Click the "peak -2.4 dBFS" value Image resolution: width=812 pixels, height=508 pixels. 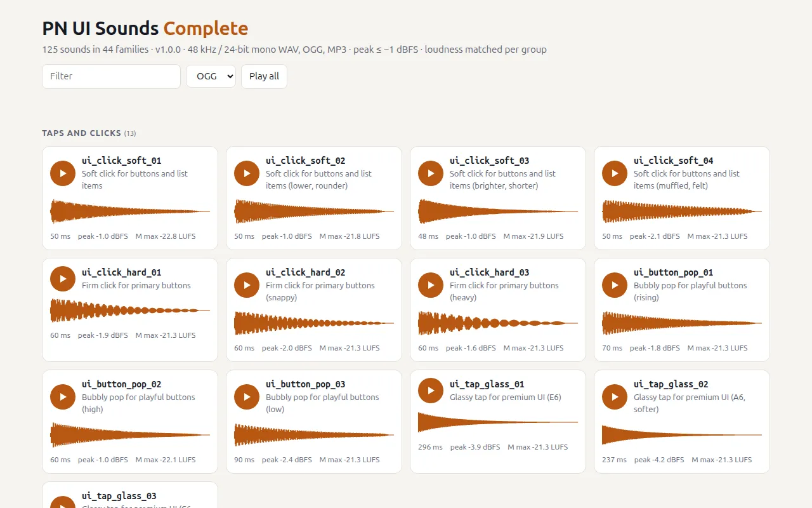click(x=287, y=460)
